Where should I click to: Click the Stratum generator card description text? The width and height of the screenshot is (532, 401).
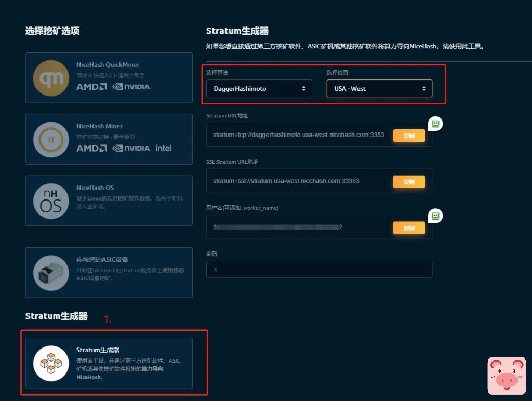coord(128,369)
